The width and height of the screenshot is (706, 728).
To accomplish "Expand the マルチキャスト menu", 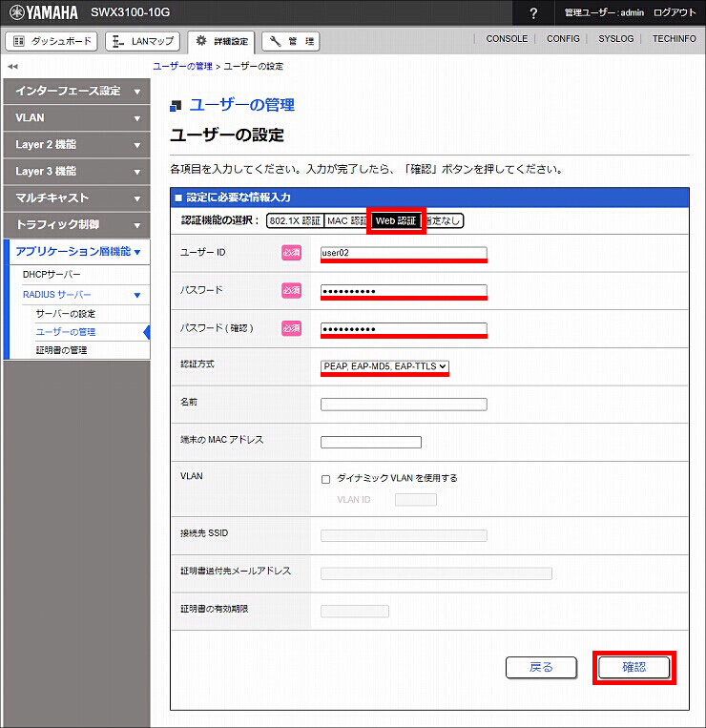I will 76,198.
